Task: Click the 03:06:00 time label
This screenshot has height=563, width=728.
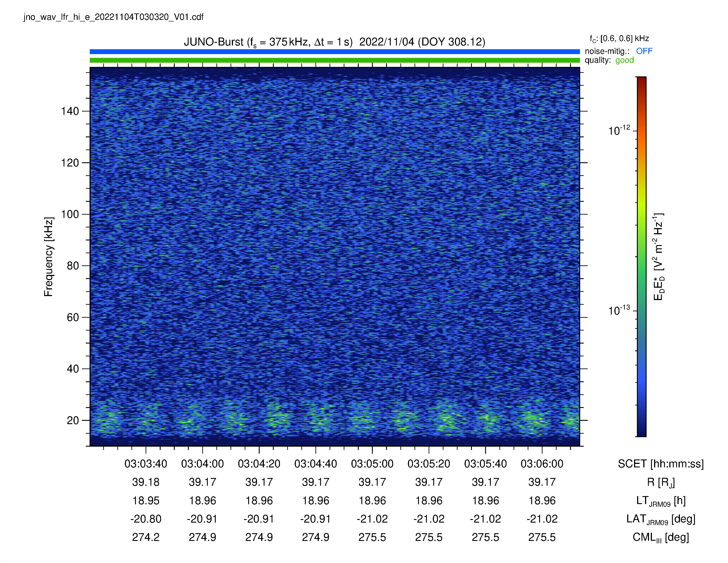Action: click(x=542, y=464)
